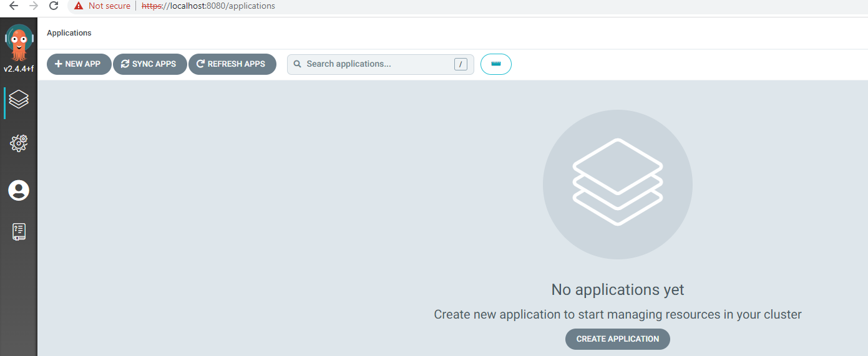The width and height of the screenshot is (868, 356).
Task: Click the localhost:8080 address bar URL
Action: click(208, 6)
